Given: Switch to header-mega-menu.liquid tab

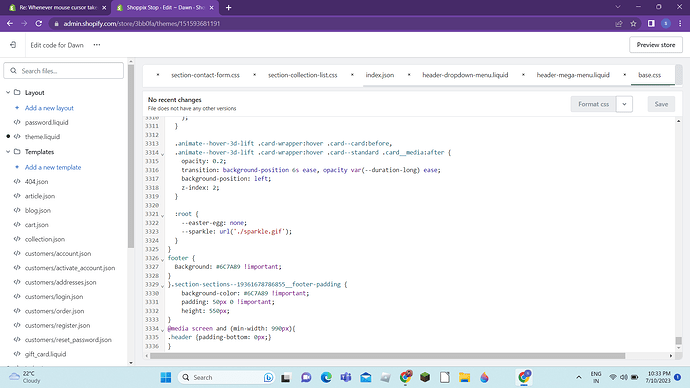Looking at the screenshot, I should (x=573, y=75).
